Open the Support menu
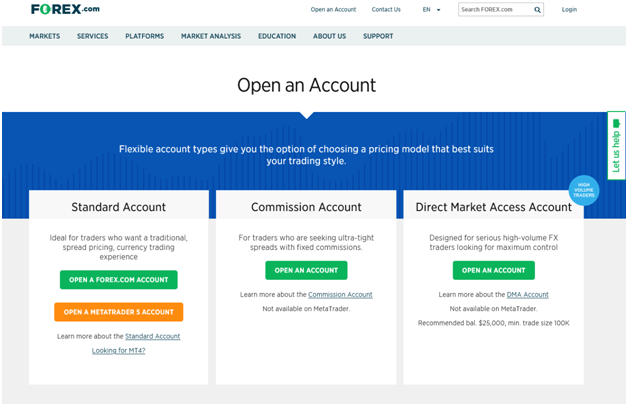The height and width of the screenshot is (406, 628). coord(378,36)
